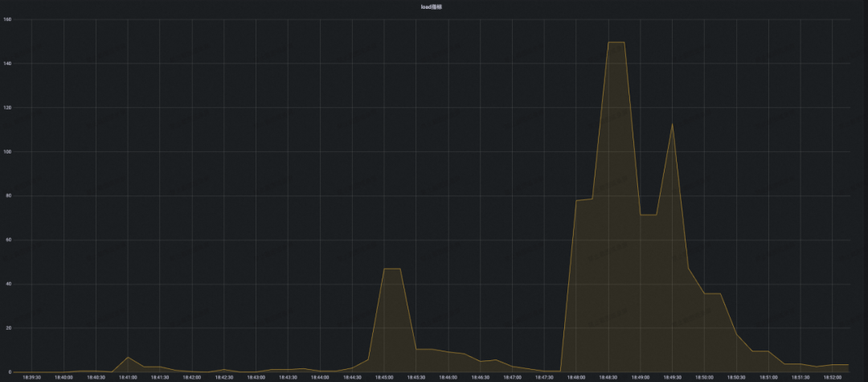The height and width of the screenshot is (382, 868).
Task: Click the 60 y-axis label
Action: tap(8, 240)
